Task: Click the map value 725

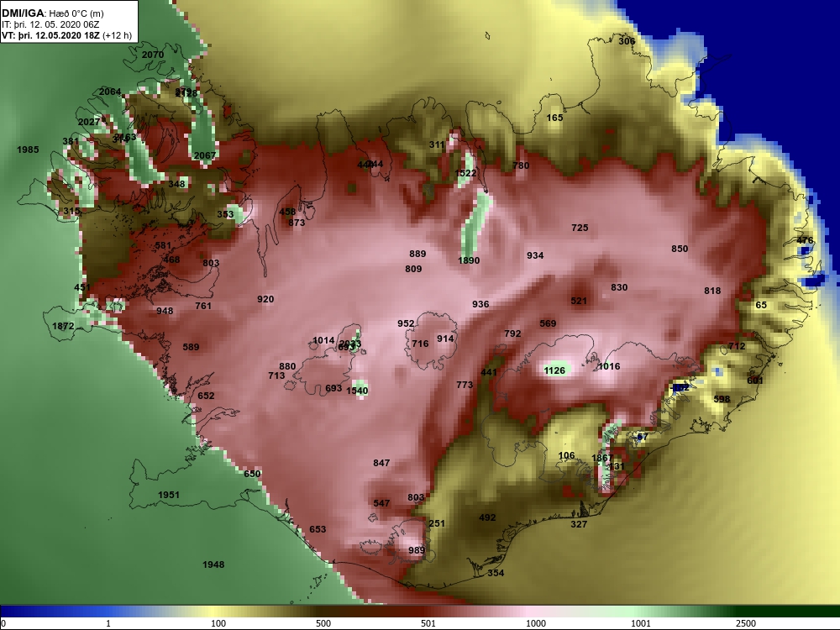Action: 580,228
